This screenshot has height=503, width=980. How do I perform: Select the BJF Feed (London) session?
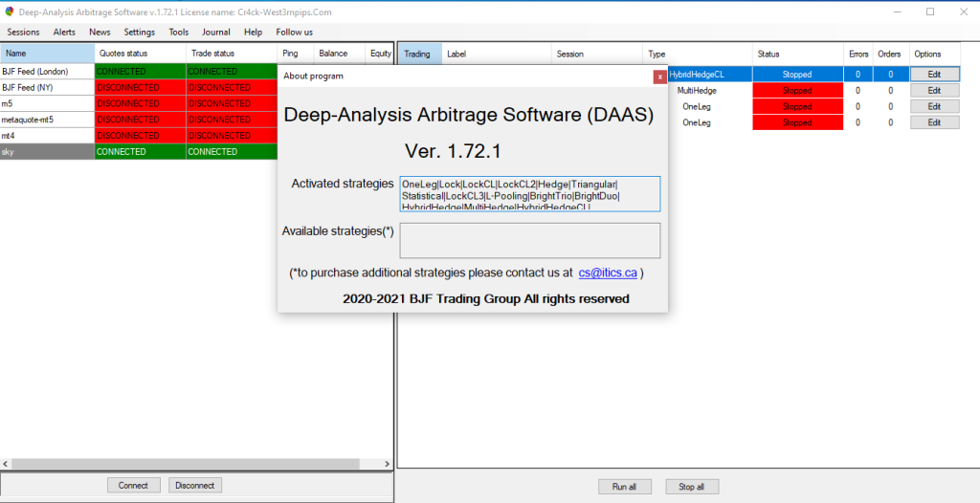click(48, 72)
